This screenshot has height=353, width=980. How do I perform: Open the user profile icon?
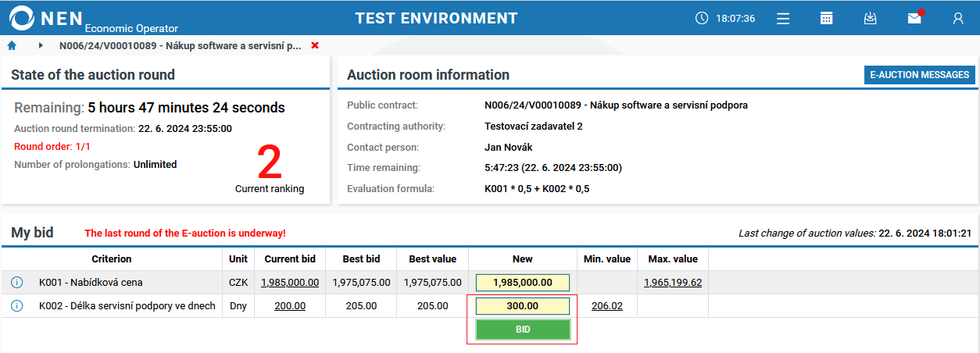(958, 18)
